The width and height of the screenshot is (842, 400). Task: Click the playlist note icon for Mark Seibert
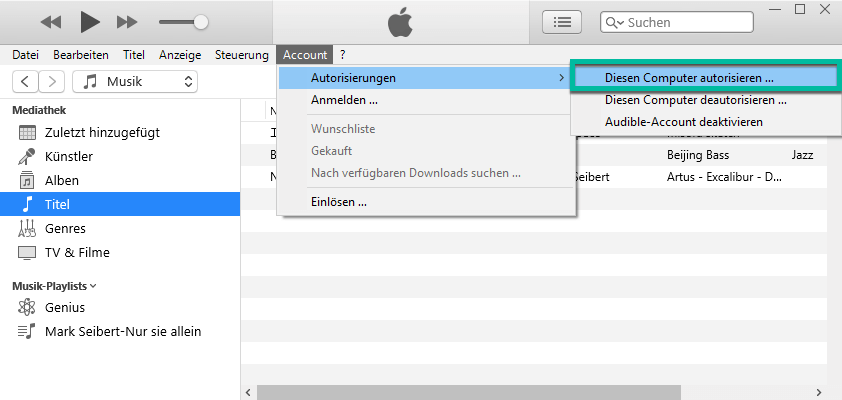(27, 331)
